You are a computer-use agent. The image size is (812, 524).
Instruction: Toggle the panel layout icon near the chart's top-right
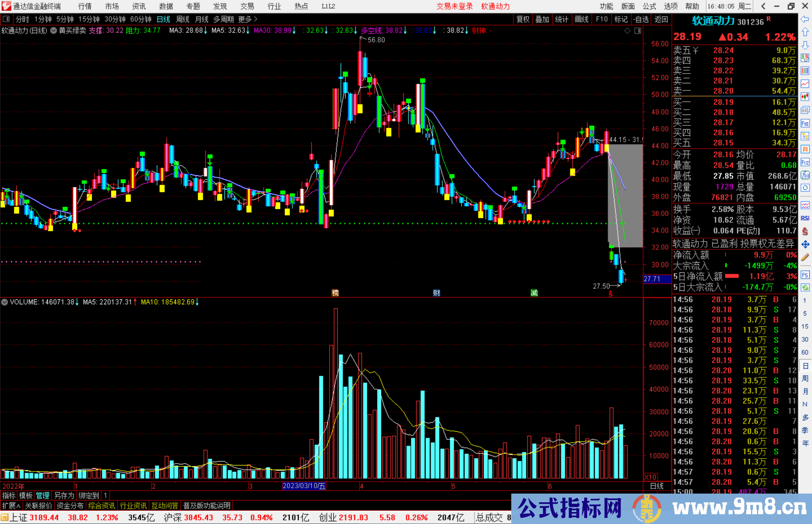tap(638, 31)
